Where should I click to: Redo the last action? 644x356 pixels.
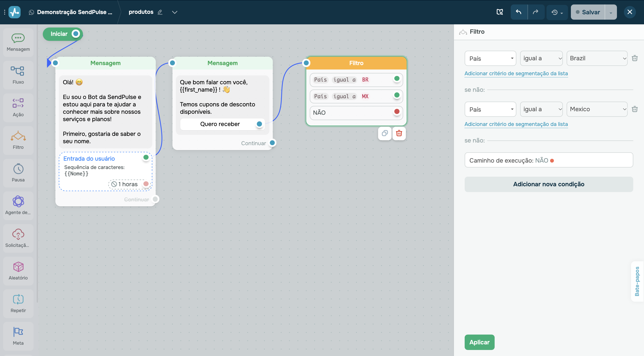tap(536, 12)
